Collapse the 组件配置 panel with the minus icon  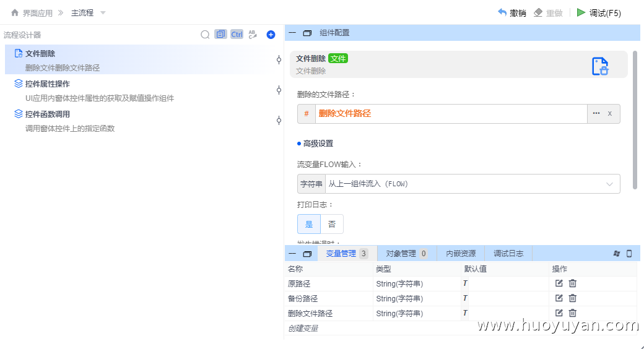coord(292,32)
